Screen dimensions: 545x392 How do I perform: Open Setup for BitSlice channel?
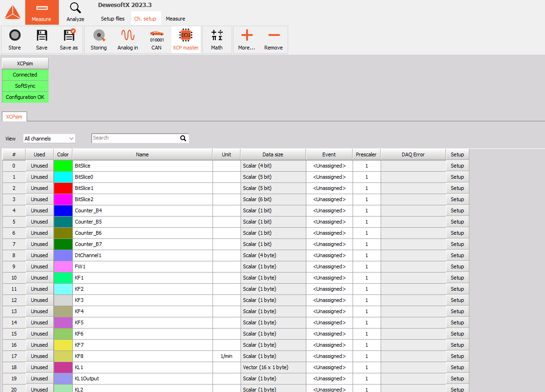click(x=457, y=166)
